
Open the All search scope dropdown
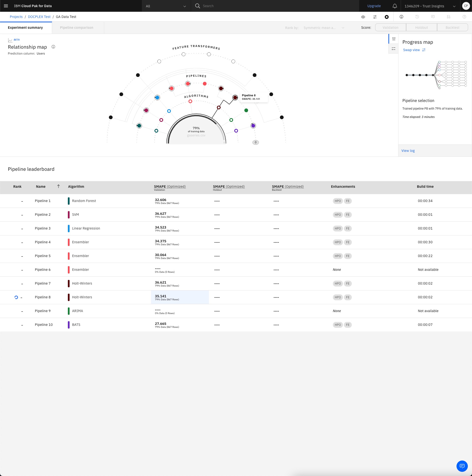(x=166, y=6)
